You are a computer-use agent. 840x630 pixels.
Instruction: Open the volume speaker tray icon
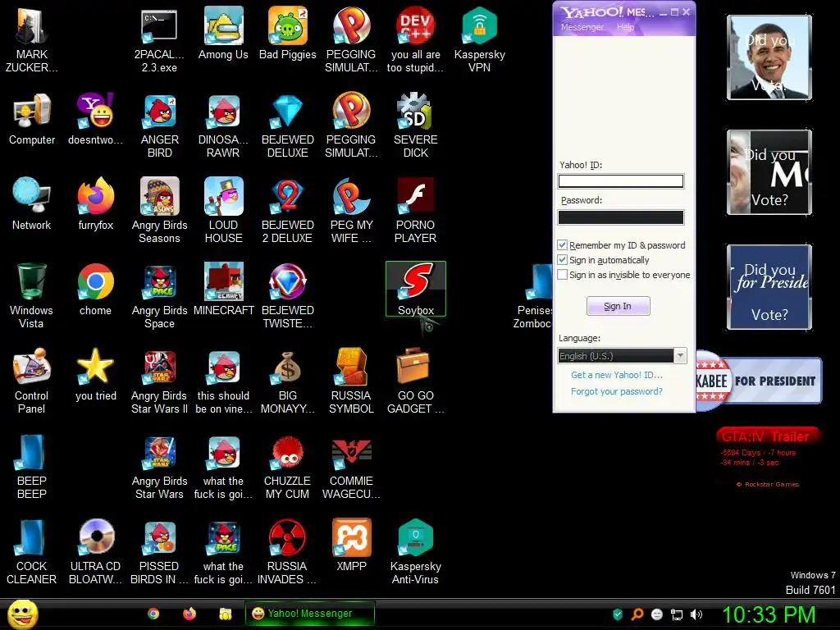point(696,614)
